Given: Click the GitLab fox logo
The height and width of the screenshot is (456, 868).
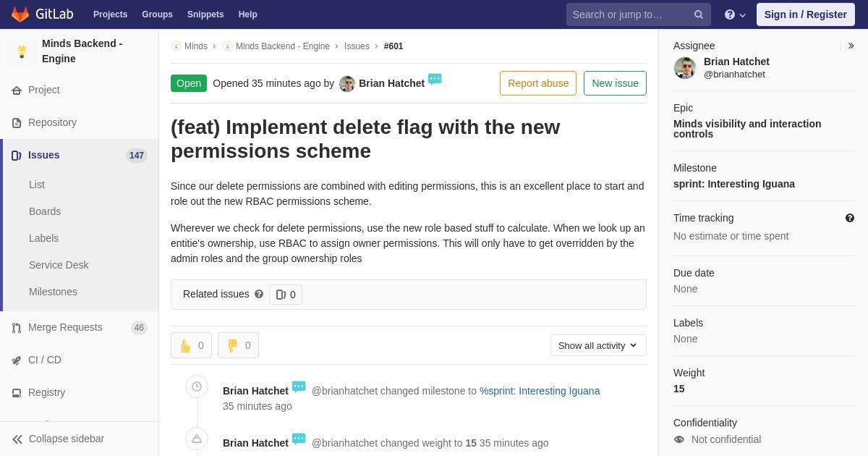Looking at the screenshot, I should (x=20, y=14).
